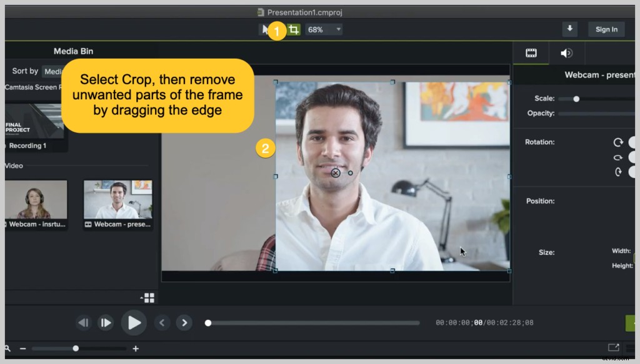Click the detach canvas icon bottom right
The width and height of the screenshot is (640, 364).
click(x=613, y=347)
